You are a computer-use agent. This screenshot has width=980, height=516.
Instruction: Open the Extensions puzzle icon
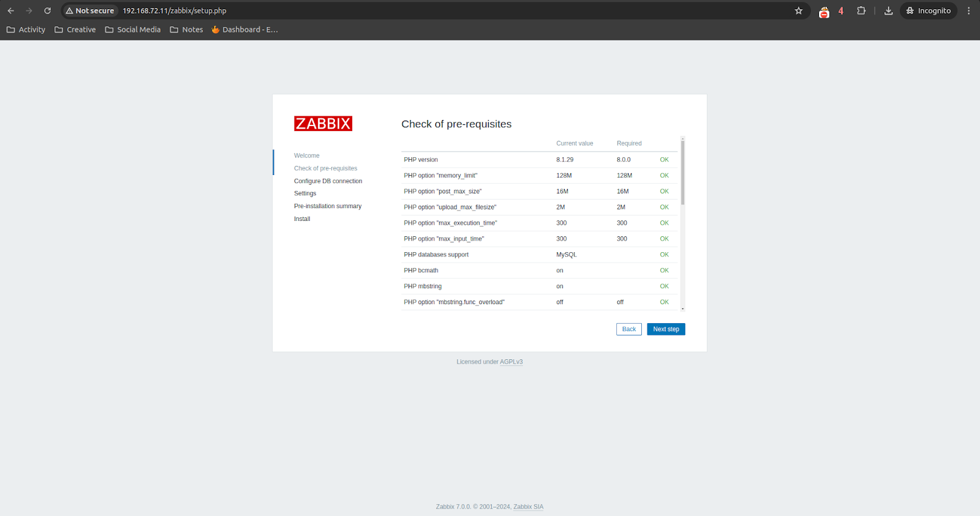(x=861, y=11)
